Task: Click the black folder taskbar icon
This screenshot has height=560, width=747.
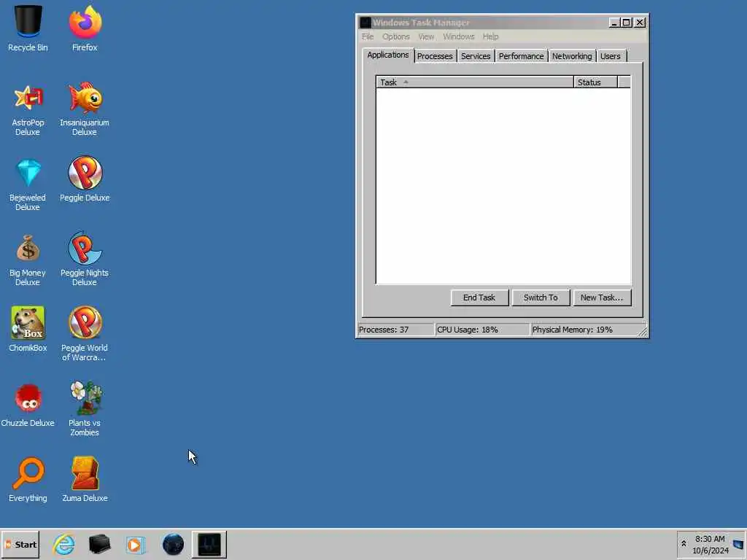Action: [x=99, y=544]
